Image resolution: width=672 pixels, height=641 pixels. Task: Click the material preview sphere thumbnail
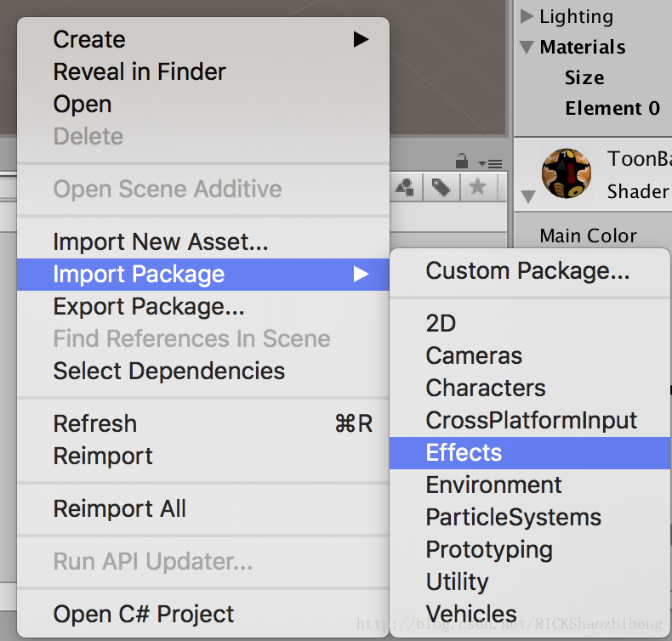coord(567,173)
